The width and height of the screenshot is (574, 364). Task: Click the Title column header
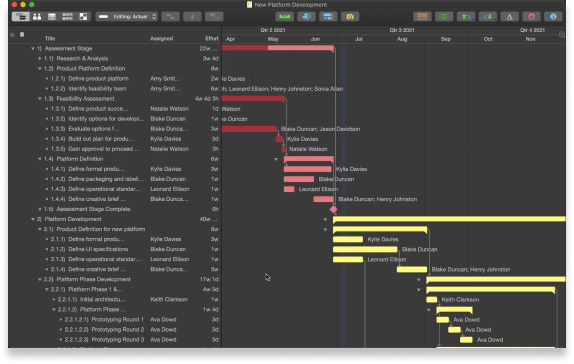[x=50, y=38]
